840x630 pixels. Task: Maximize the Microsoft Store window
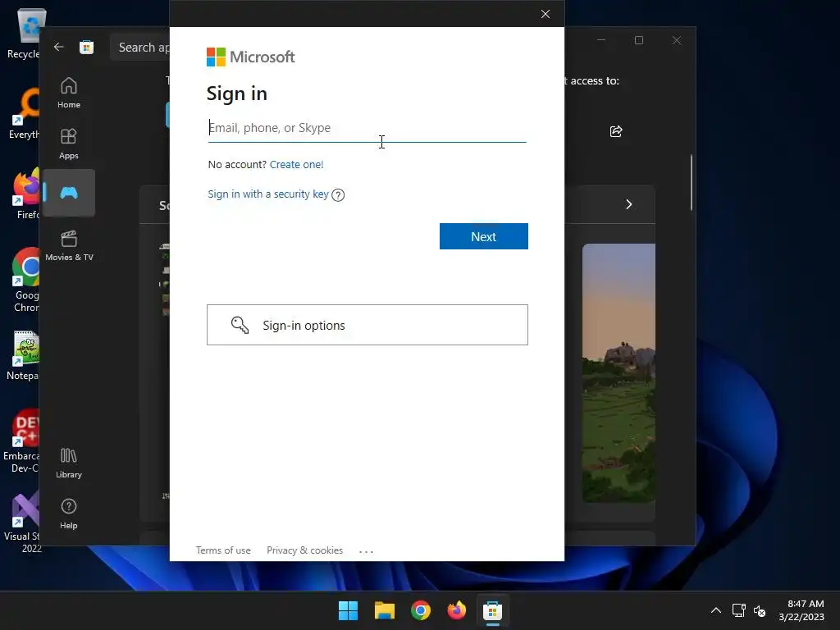(x=639, y=40)
